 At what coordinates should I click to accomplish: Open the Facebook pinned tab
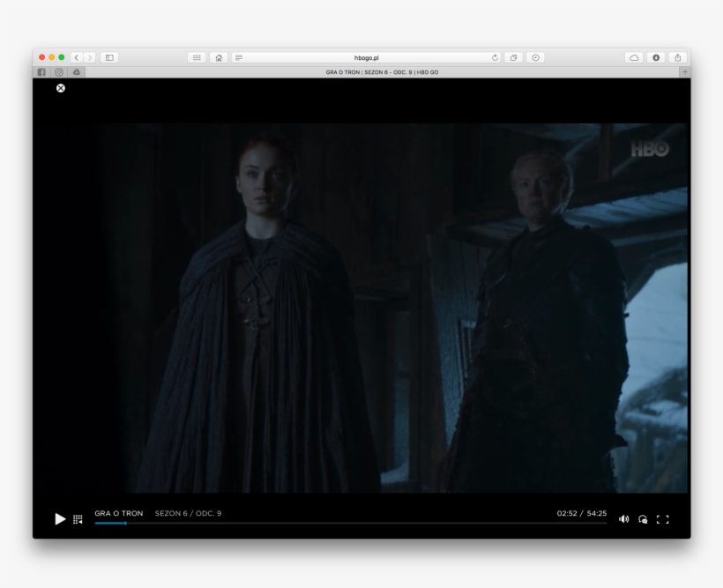pyautogui.click(x=41, y=72)
